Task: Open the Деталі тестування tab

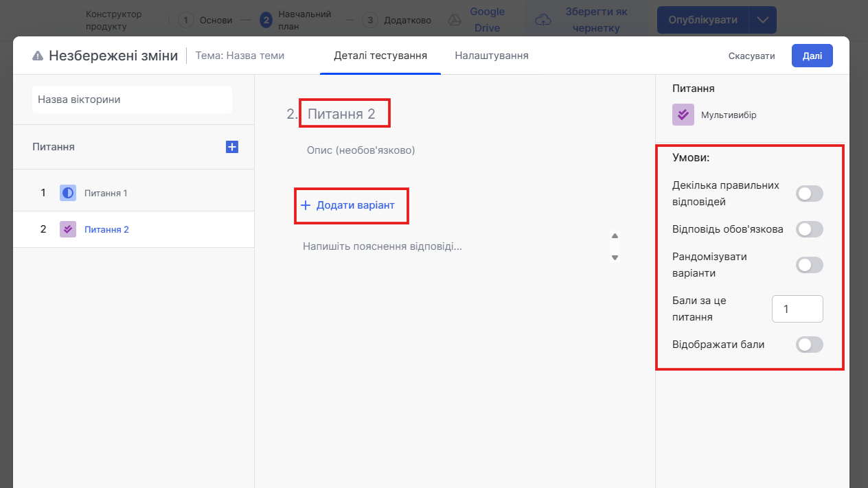Action: [x=380, y=56]
